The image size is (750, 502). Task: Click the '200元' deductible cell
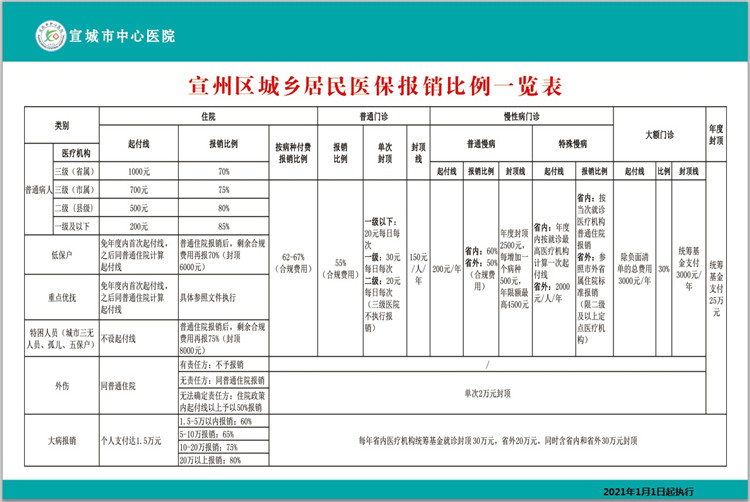click(x=139, y=226)
